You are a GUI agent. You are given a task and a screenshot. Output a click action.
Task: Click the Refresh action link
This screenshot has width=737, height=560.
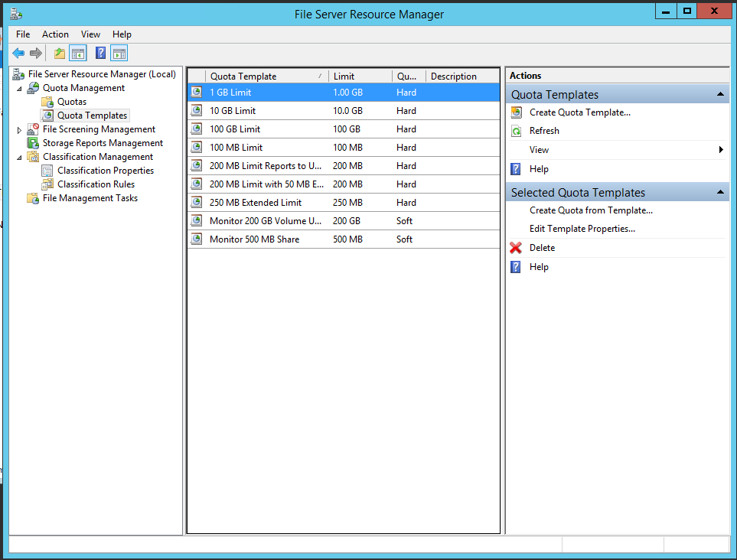pyautogui.click(x=544, y=131)
